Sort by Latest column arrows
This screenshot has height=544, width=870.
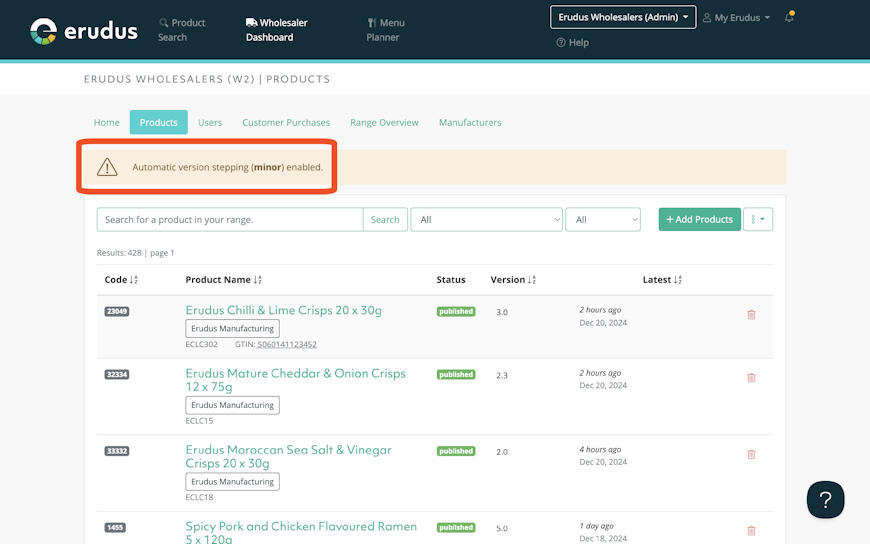(x=677, y=280)
